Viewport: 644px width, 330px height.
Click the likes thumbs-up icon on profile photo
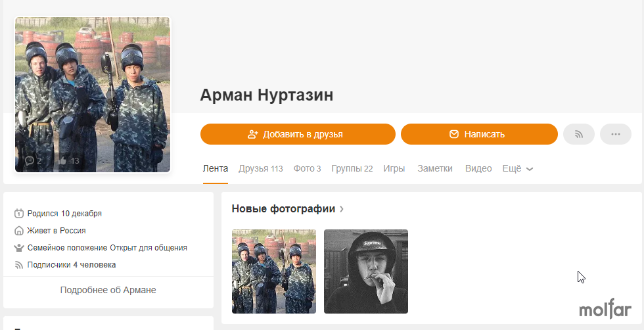coord(62,160)
